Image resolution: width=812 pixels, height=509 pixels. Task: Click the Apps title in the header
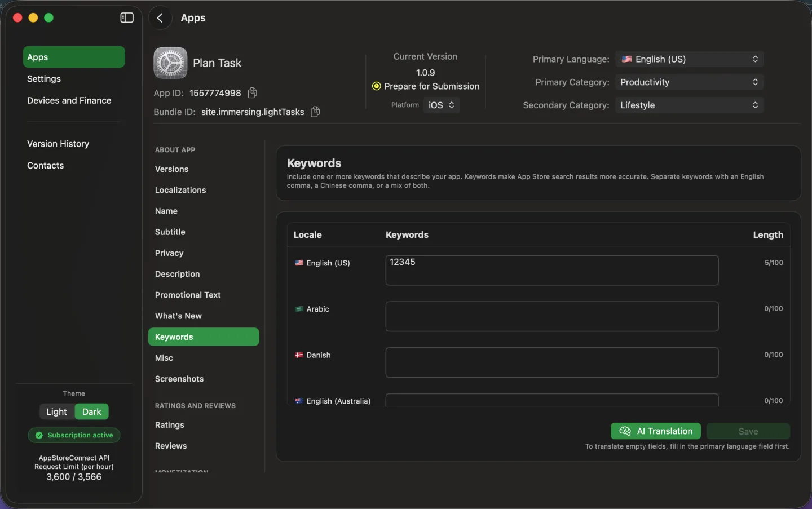point(193,18)
